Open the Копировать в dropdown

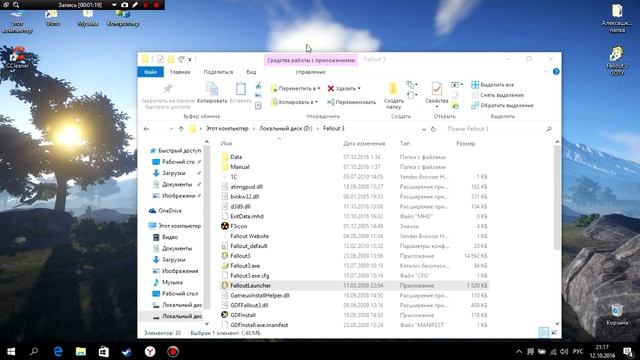click(x=294, y=102)
